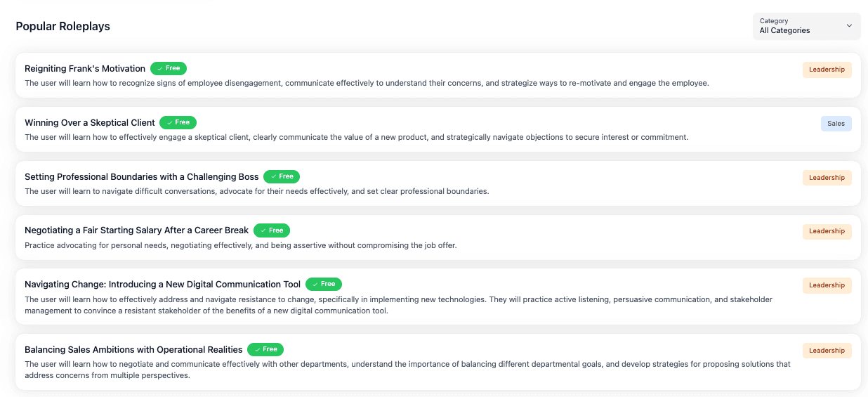Click Leadership tag on Balancing Sales Ambitions card
Image resolution: width=868 pixels, height=397 pixels.
(827, 351)
